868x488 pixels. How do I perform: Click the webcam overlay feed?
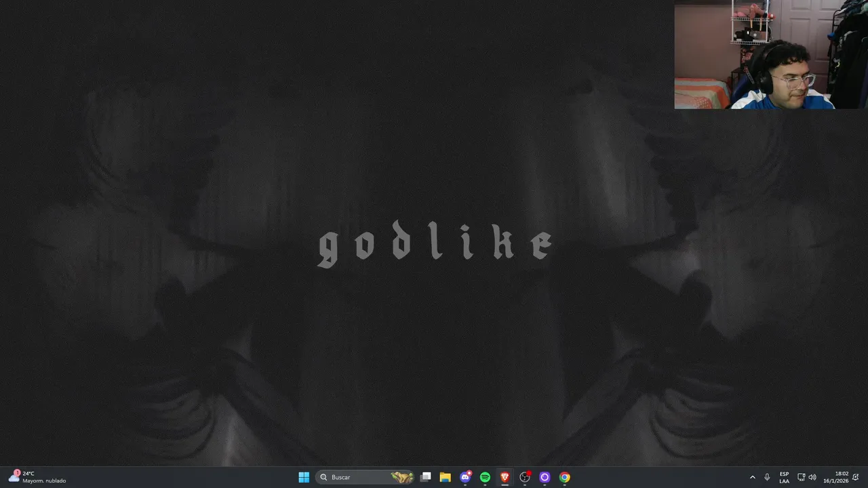point(771,54)
